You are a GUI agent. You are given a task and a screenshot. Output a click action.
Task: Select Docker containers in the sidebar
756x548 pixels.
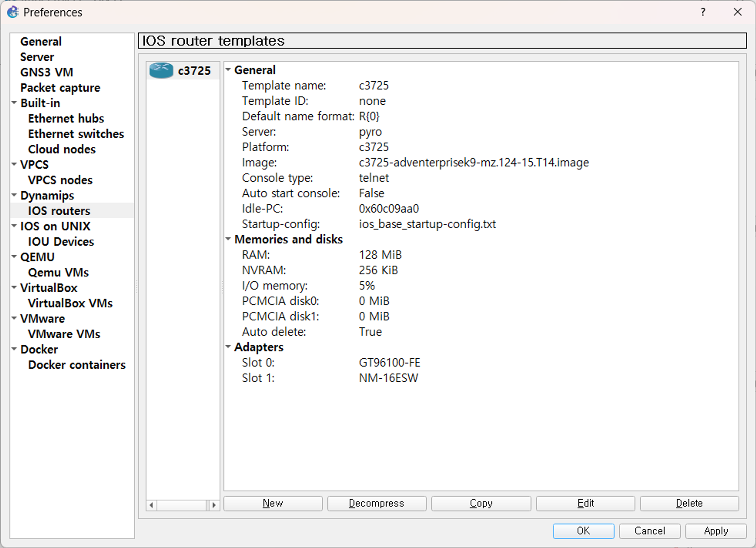pos(77,365)
